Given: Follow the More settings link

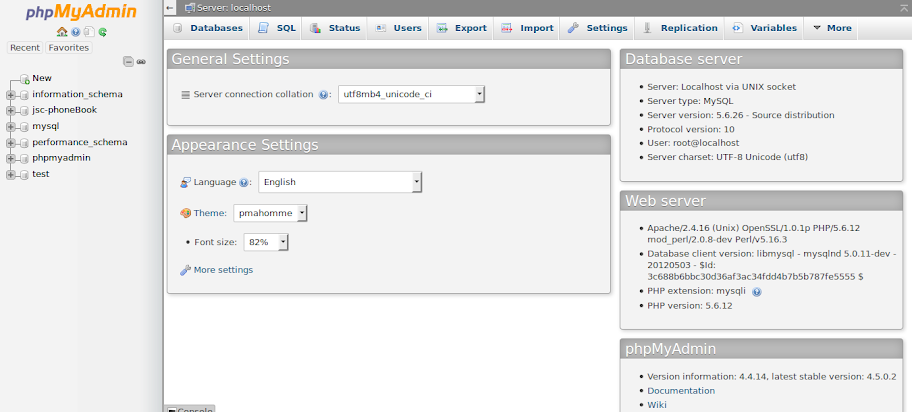Looking at the screenshot, I should [223, 270].
